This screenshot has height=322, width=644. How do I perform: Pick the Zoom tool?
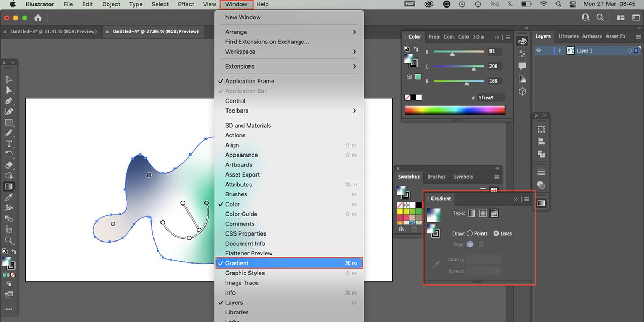(9, 240)
